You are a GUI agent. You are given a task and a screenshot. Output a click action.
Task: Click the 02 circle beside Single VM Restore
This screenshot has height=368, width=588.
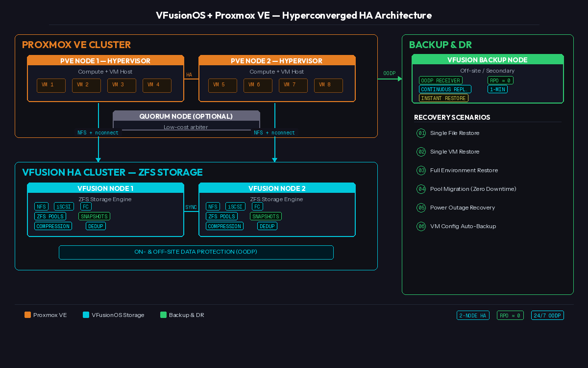point(421,152)
